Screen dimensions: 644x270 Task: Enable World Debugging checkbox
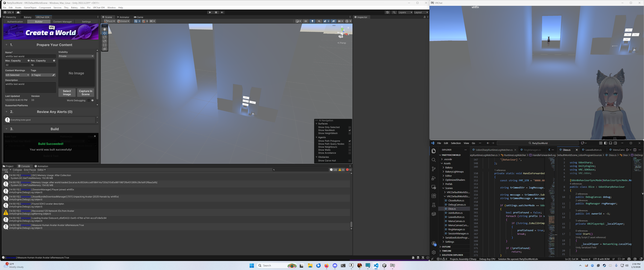[x=89, y=100]
